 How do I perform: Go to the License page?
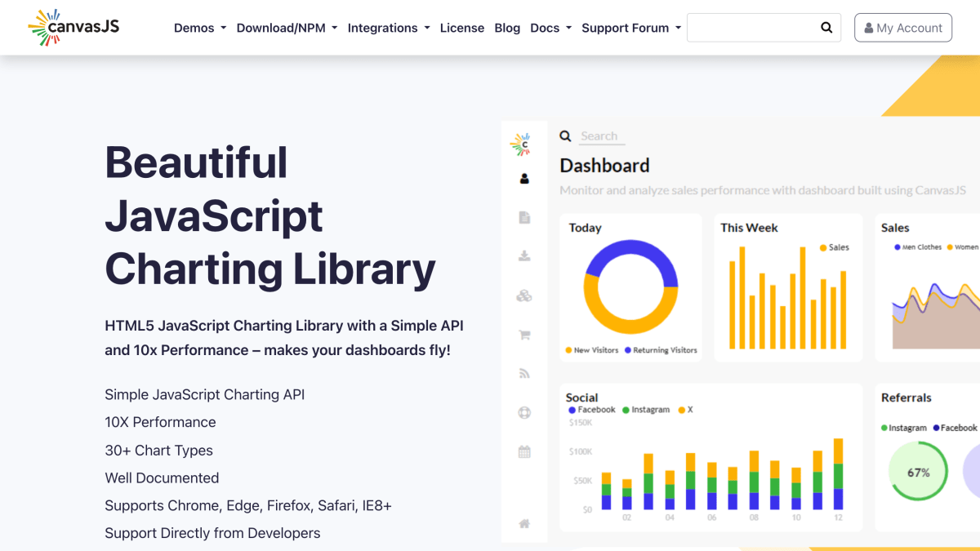(x=462, y=28)
